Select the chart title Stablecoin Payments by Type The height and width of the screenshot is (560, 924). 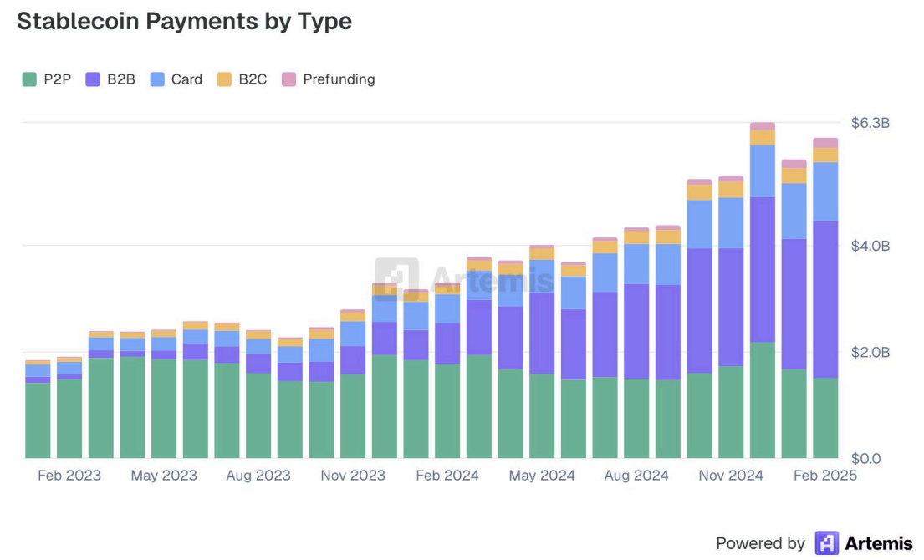point(184,21)
